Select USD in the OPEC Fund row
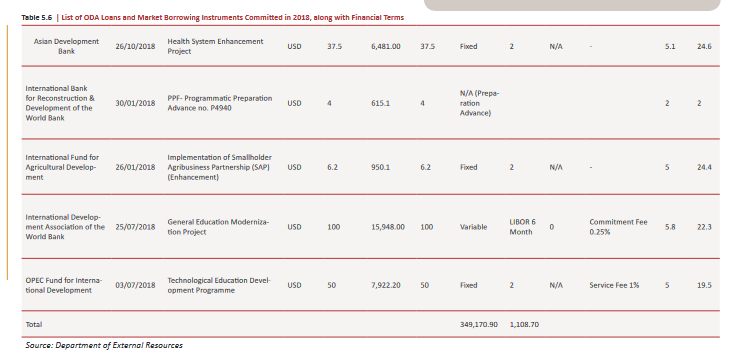This screenshot has width=737, height=361. click(x=294, y=285)
